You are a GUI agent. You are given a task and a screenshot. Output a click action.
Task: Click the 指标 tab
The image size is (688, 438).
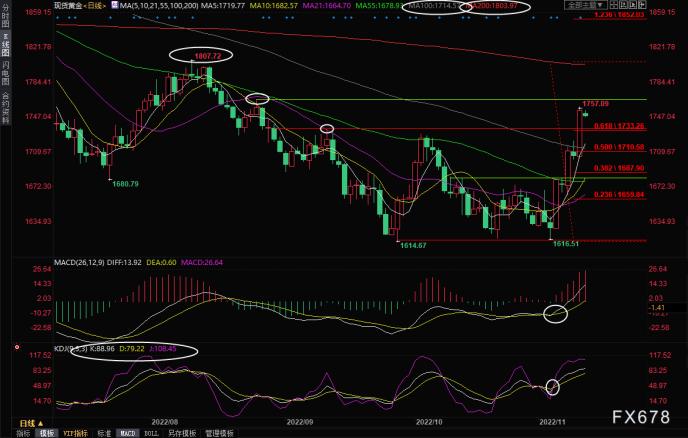[23, 434]
